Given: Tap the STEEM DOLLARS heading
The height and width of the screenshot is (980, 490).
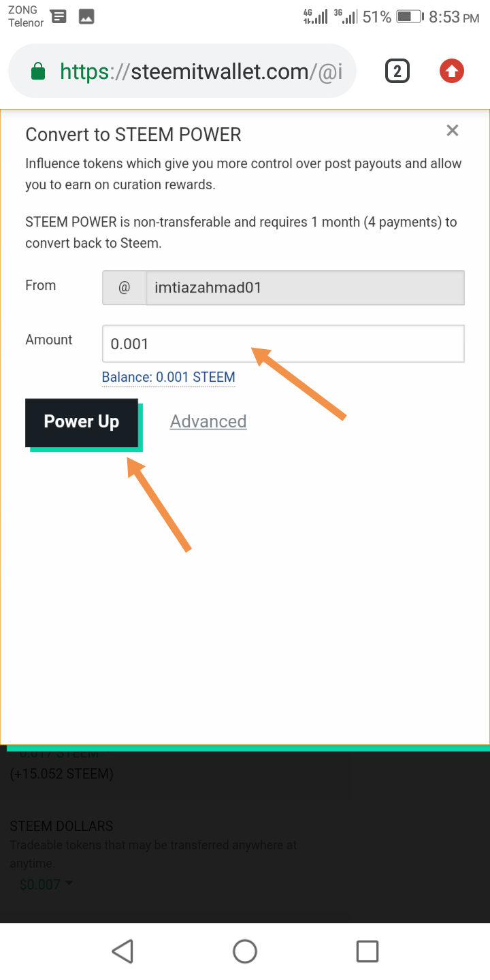Looking at the screenshot, I should click(61, 826).
